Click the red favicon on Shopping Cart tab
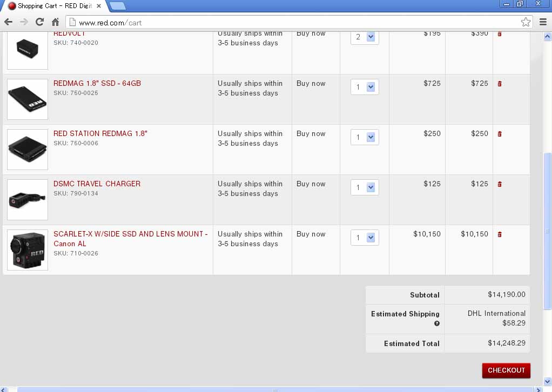The width and height of the screenshot is (552, 392). (12, 6)
